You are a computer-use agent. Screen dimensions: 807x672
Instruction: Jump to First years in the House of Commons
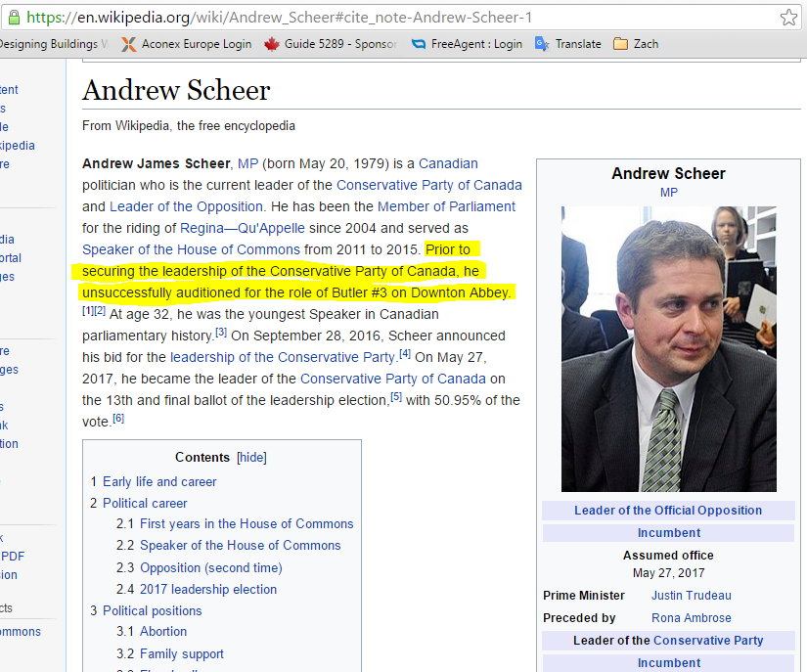tap(247, 524)
